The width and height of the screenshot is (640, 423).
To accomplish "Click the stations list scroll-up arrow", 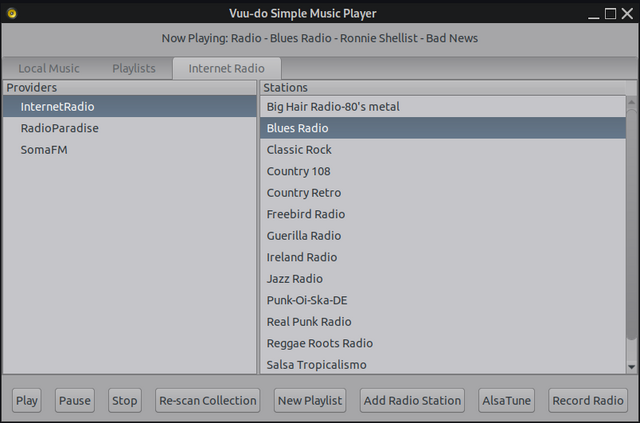I will 632,101.
